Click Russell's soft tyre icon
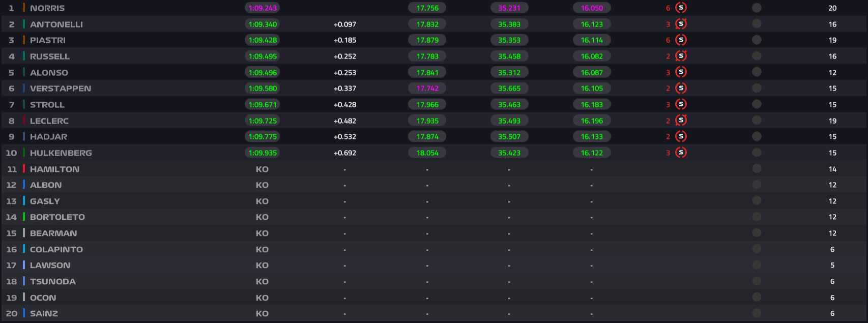 click(681, 56)
